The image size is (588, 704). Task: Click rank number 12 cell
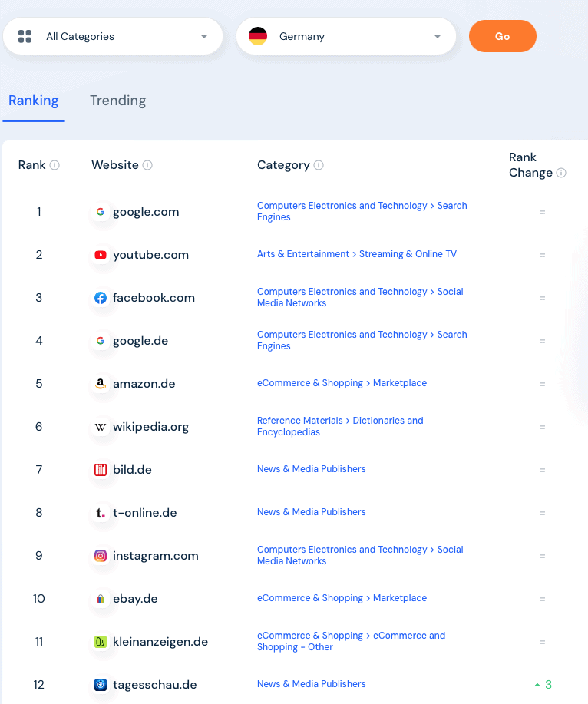pyautogui.click(x=39, y=685)
